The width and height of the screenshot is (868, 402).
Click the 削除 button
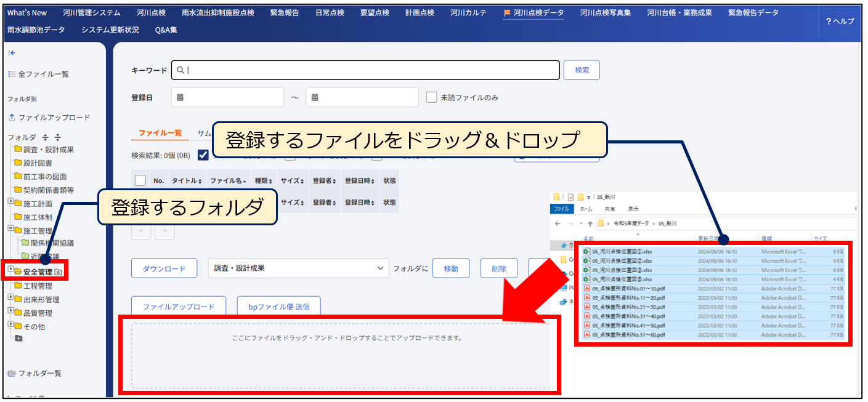tap(498, 268)
